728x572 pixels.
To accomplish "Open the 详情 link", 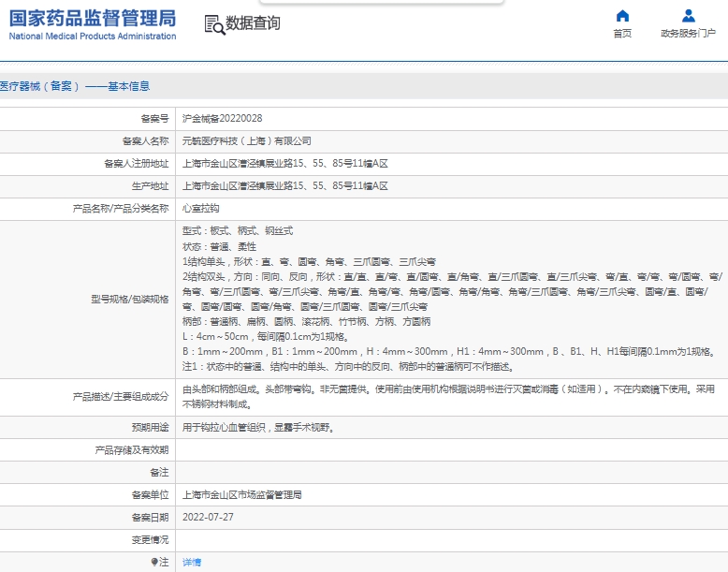I will [192, 563].
